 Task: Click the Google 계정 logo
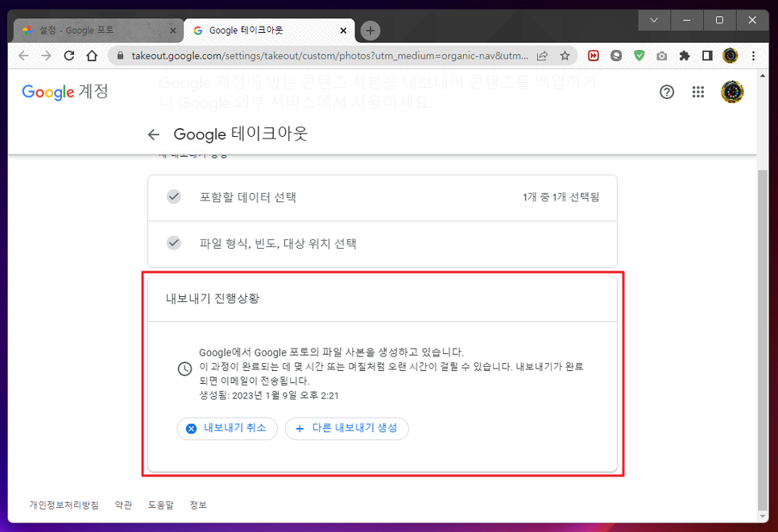65,92
